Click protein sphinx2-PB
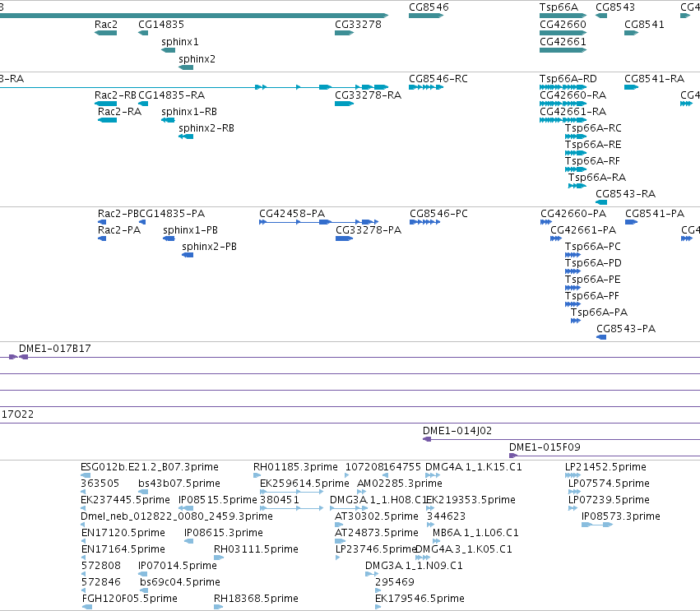700x611 pixels. coord(188,255)
